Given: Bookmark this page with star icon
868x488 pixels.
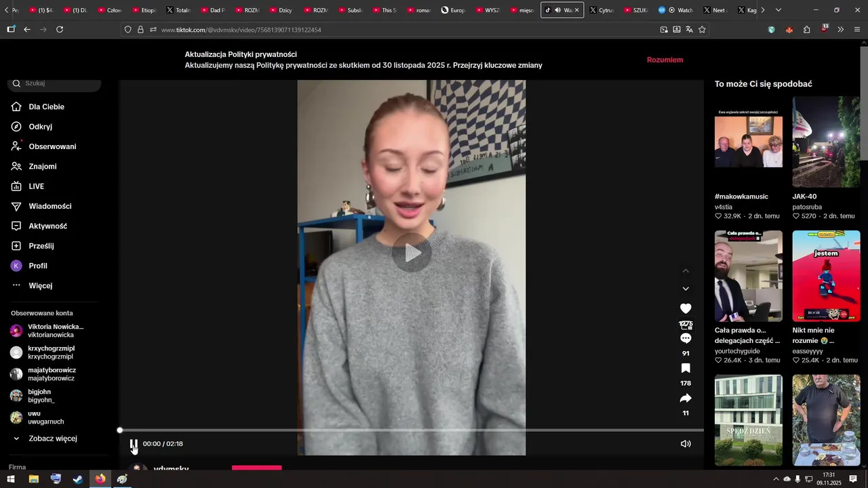Looking at the screenshot, I should [x=702, y=29].
